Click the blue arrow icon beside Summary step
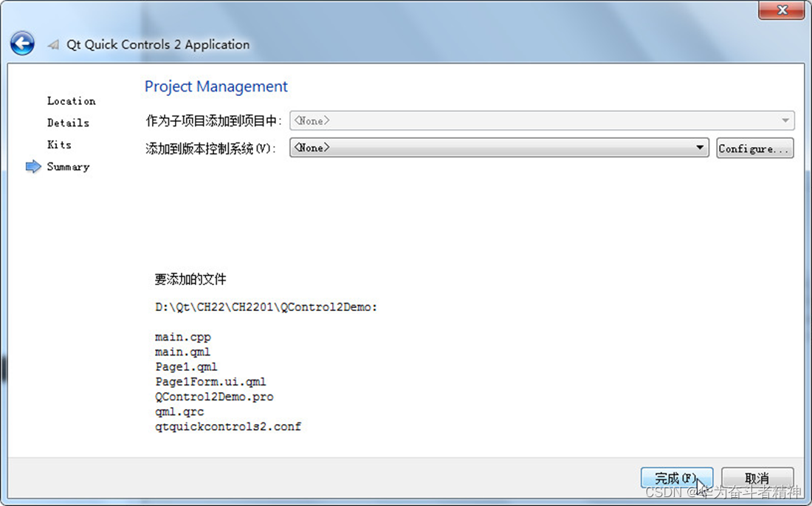Image resolution: width=812 pixels, height=506 pixels. click(33, 167)
